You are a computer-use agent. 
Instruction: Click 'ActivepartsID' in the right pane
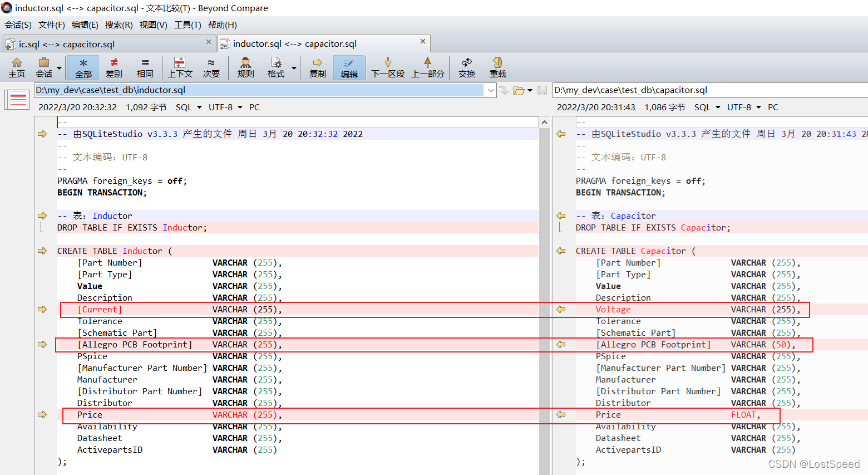coord(628,449)
